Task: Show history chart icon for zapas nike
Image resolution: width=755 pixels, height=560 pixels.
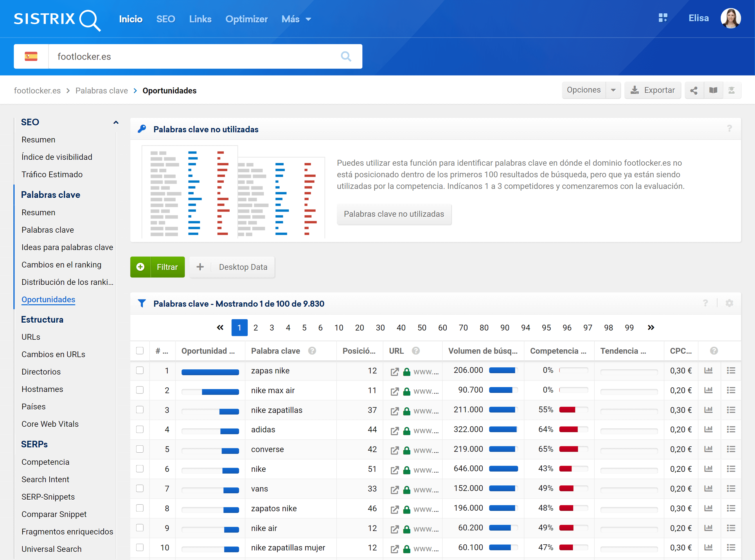Action: pos(708,371)
